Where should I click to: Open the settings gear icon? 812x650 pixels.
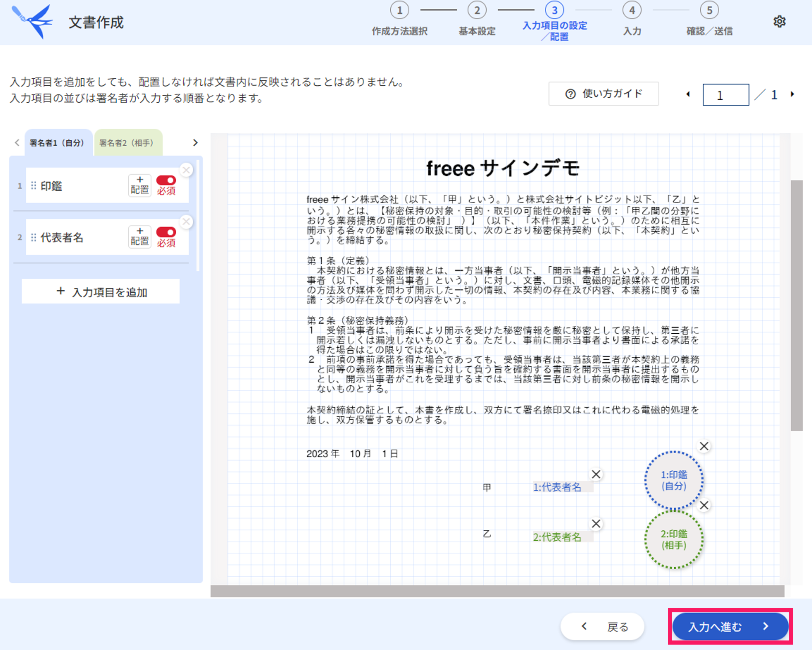pyautogui.click(x=779, y=22)
